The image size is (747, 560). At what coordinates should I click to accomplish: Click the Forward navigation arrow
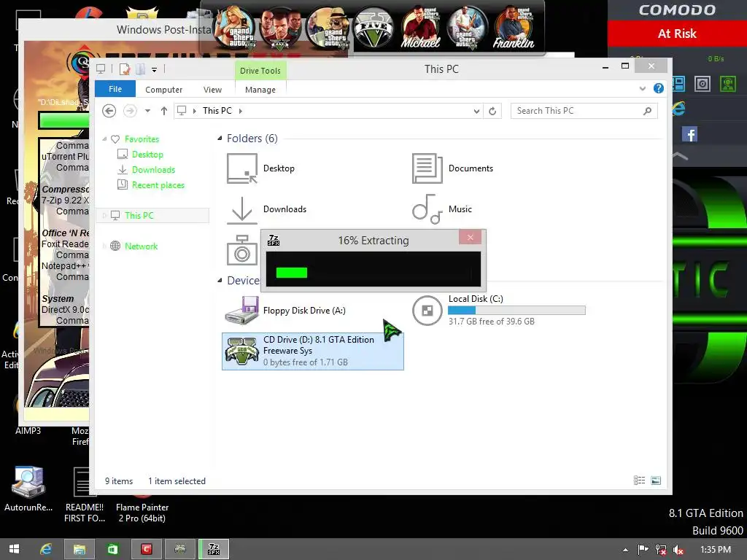130,111
